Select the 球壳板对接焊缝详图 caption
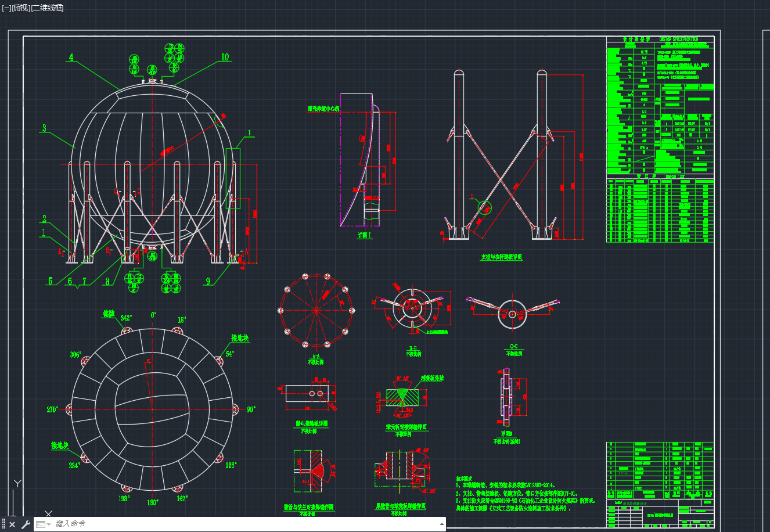The height and width of the screenshot is (532, 770). 406,427
